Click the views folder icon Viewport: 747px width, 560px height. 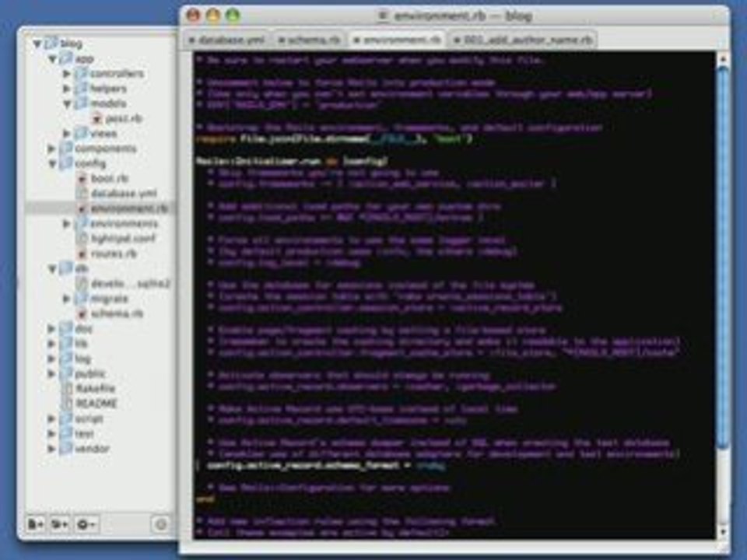pyautogui.click(x=82, y=133)
